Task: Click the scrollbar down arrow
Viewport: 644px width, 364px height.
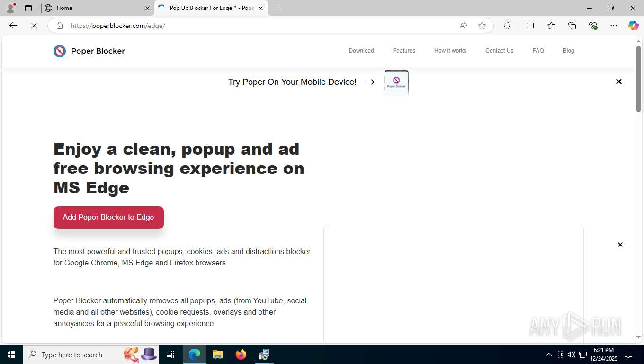Action: [638, 337]
